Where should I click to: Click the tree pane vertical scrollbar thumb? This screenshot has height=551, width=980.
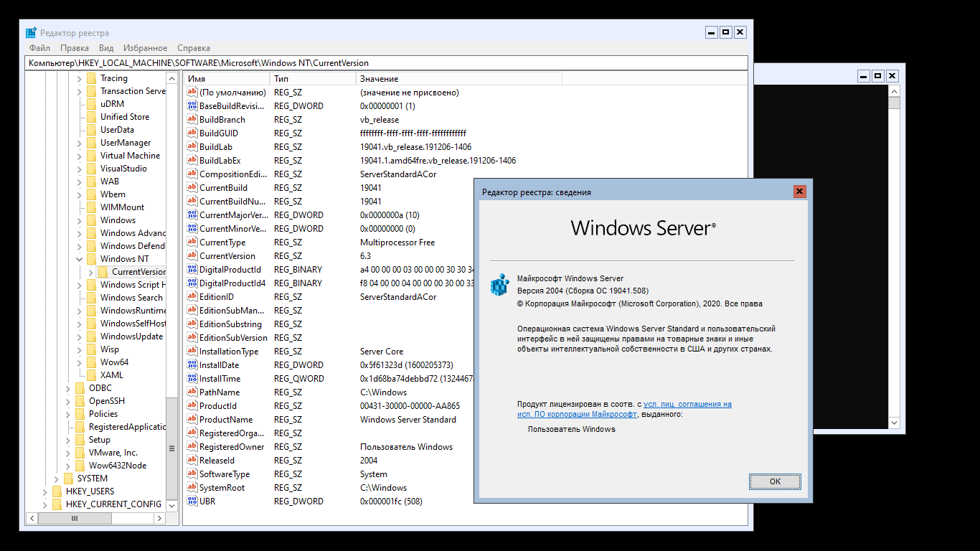point(171,448)
